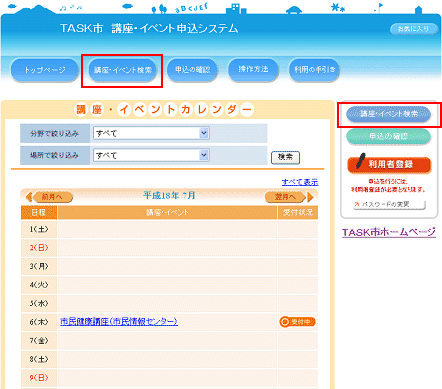Image resolution: width=442 pixels, height=389 pixels.
Task: Click the すべて表示 link
Action: coord(300,182)
